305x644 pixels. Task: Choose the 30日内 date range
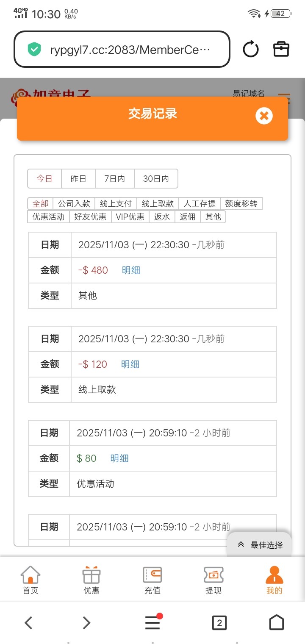click(156, 179)
